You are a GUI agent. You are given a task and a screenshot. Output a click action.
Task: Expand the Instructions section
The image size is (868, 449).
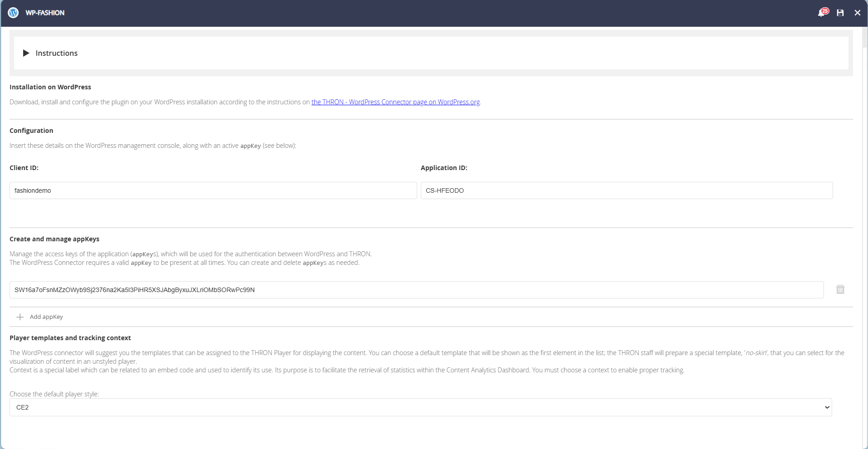[50, 53]
